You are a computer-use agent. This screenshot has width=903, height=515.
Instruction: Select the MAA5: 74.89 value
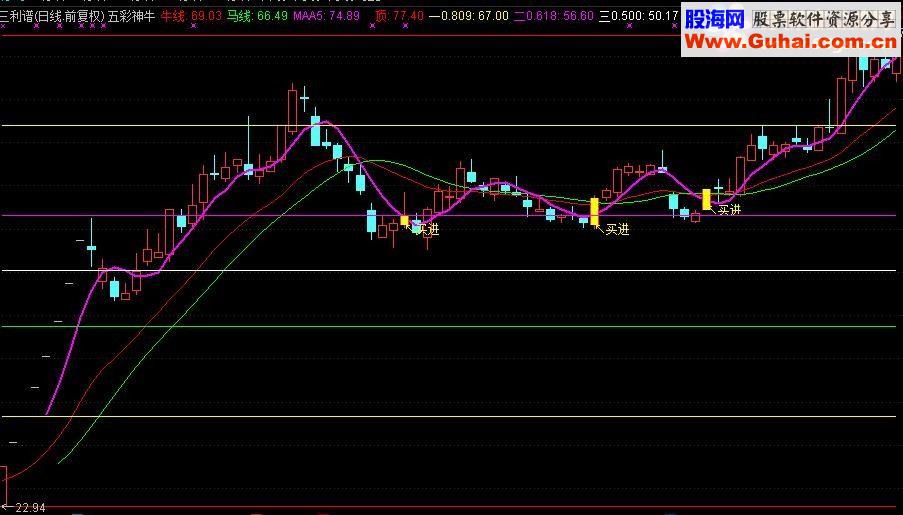327,16
